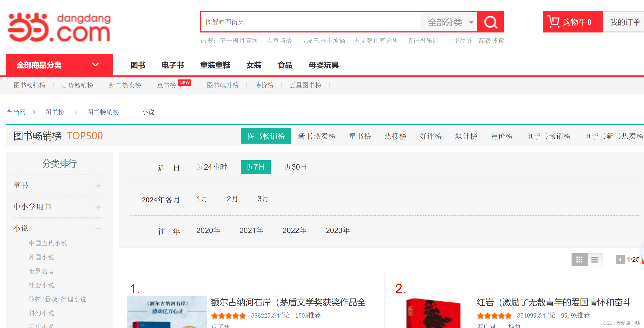Viewport: 644px width, 328px height.
Task: Open the 电子书 navigation menu item
Action: click(x=173, y=65)
